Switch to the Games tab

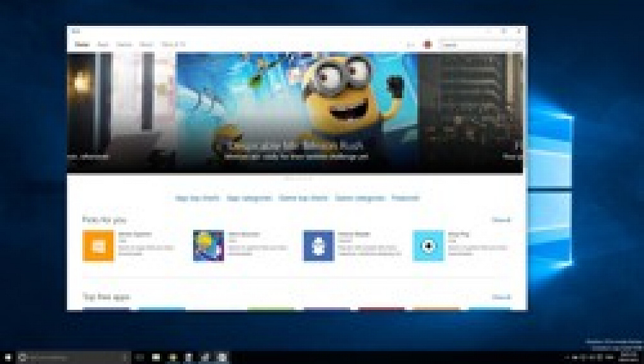[124, 45]
